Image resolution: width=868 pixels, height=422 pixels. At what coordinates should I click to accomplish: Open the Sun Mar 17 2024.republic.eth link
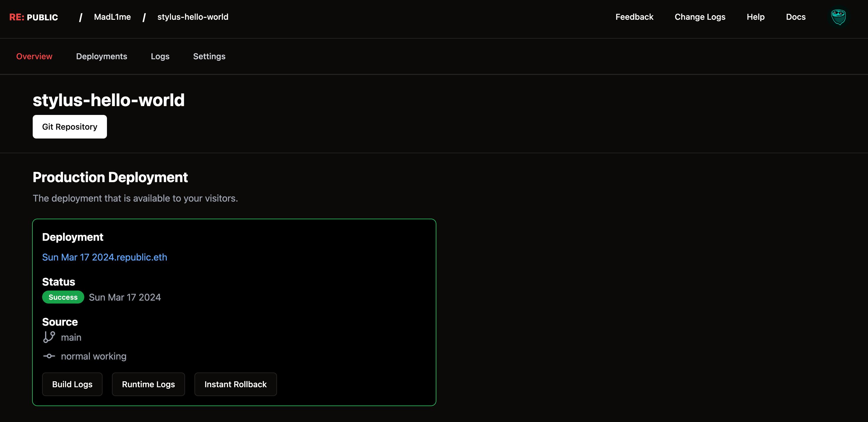coord(105,257)
